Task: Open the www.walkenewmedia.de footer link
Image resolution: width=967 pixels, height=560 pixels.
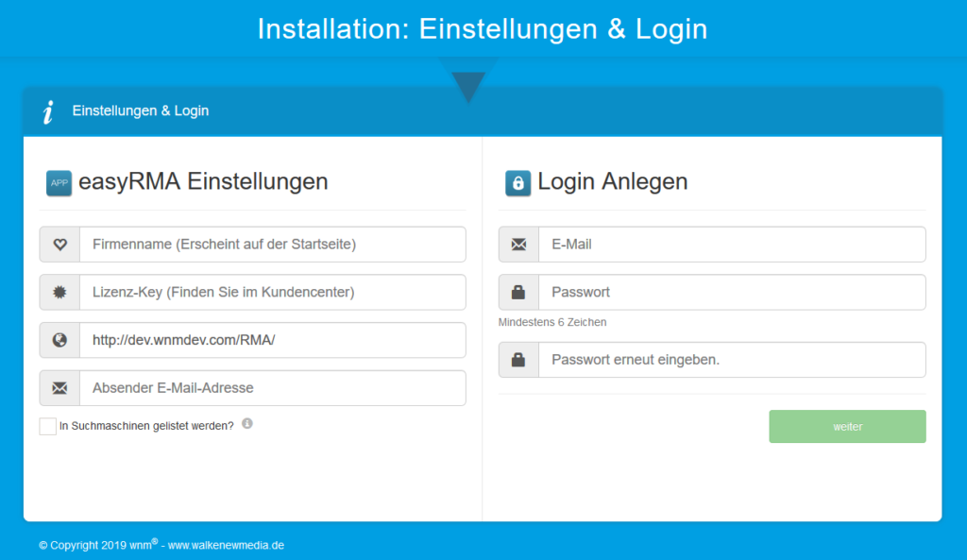Action: 226,545
